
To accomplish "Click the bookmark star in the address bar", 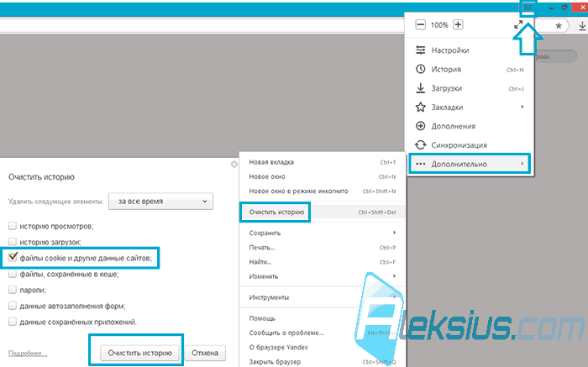I will (x=559, y=25).
